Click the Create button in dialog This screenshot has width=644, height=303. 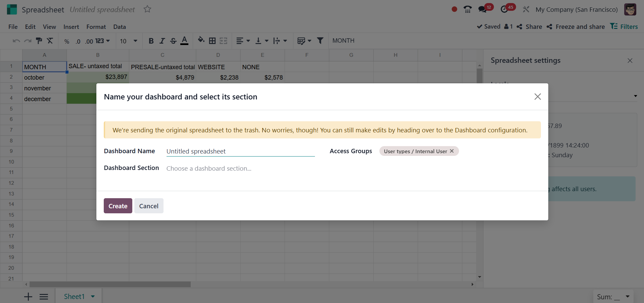[x=118, y=206]
